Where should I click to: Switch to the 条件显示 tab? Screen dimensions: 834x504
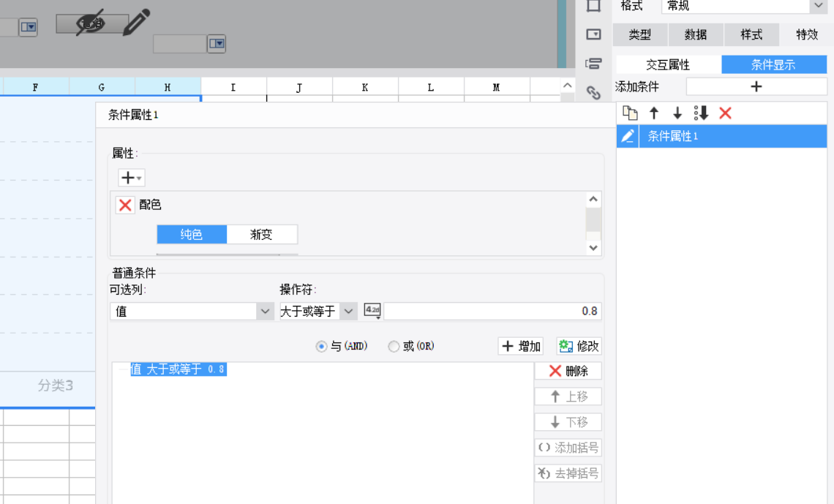[774, 65]
